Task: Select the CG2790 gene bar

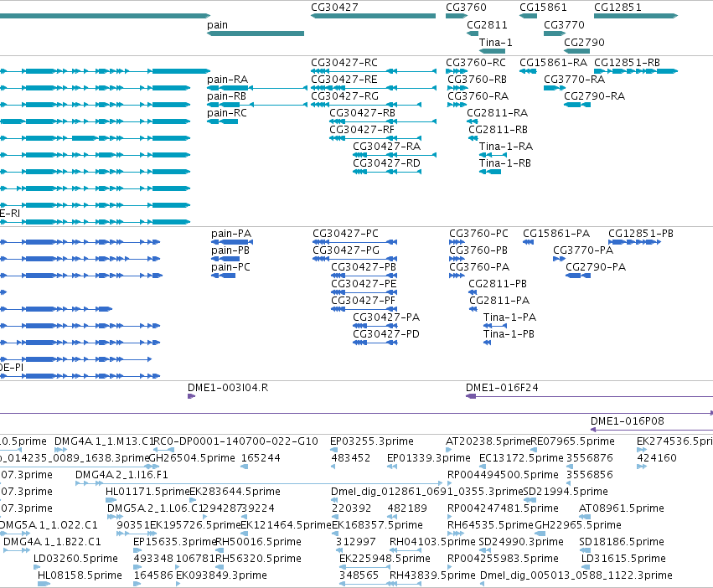Action: 577,51
